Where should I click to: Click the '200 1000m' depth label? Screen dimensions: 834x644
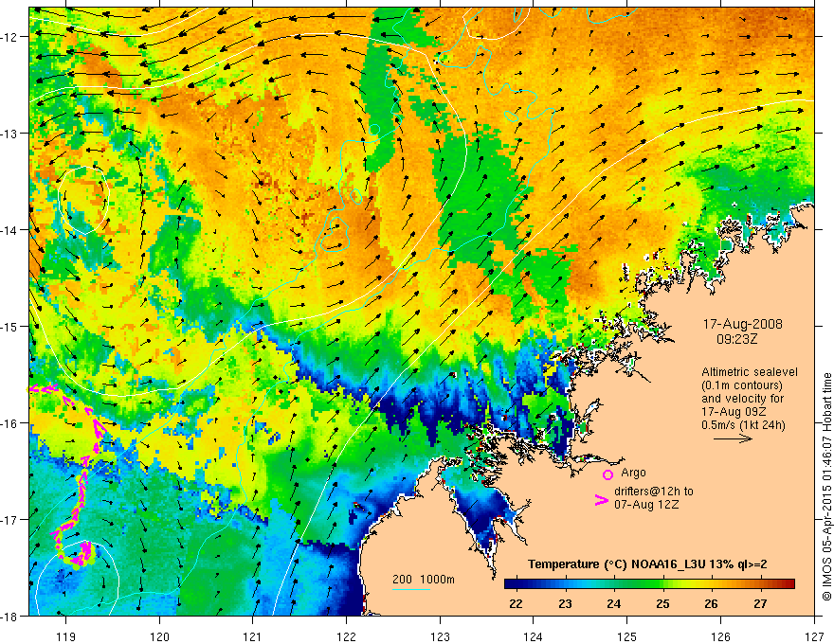tap(424, 580)
